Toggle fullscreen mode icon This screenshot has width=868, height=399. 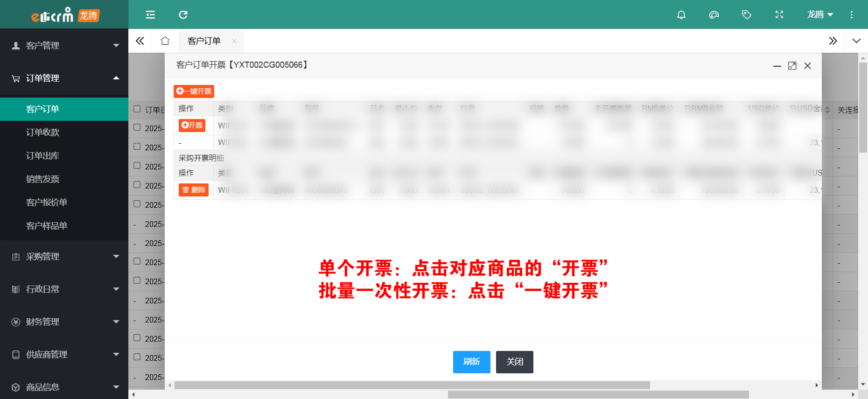(x=779, y=15)
